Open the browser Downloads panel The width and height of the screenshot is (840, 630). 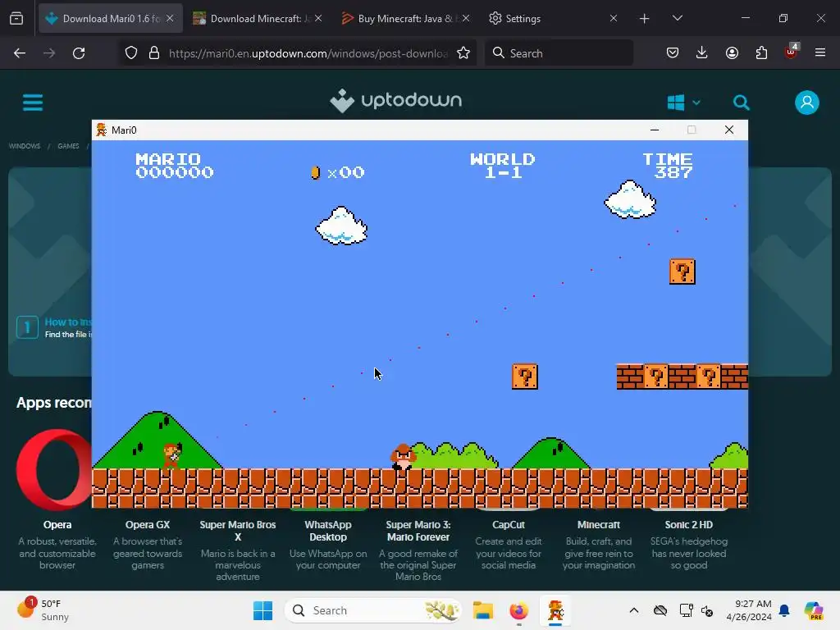point(702,53)
